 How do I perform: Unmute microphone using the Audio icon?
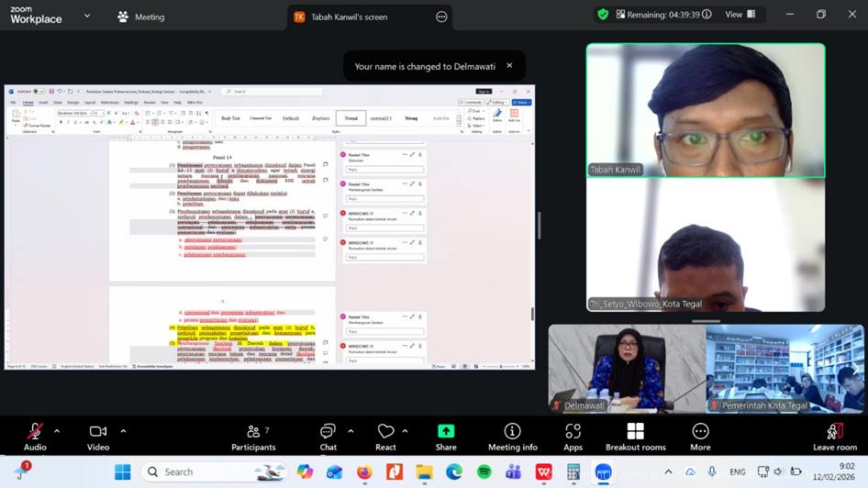[35, 432]
